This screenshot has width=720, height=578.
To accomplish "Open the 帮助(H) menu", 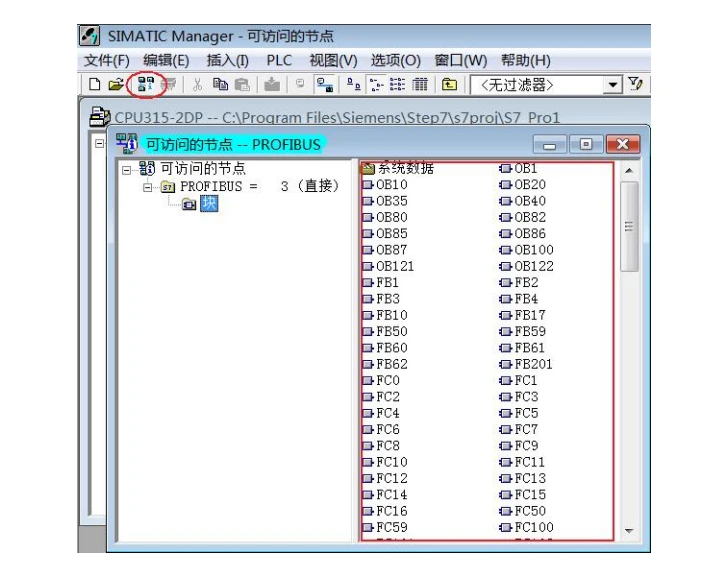I will coord(526,60).
